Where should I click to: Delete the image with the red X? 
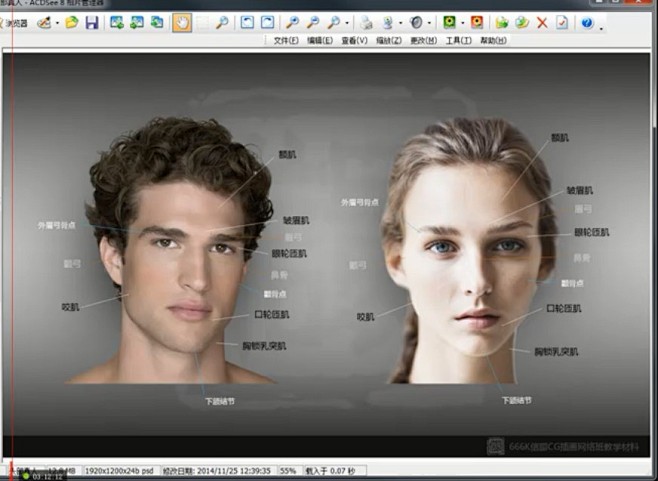542,22
